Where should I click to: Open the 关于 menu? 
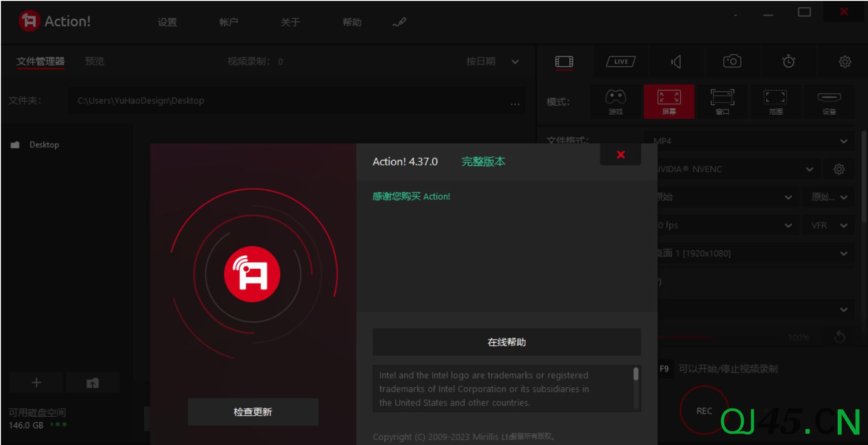pyautogui.click(x=290, y=22)
